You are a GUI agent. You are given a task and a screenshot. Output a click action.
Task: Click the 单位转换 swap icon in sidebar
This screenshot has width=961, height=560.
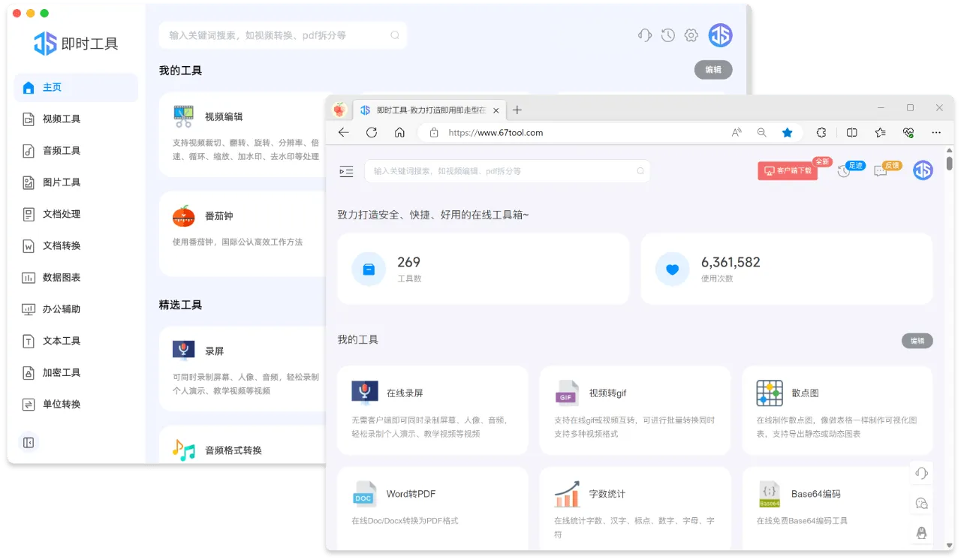pos(29,405)
